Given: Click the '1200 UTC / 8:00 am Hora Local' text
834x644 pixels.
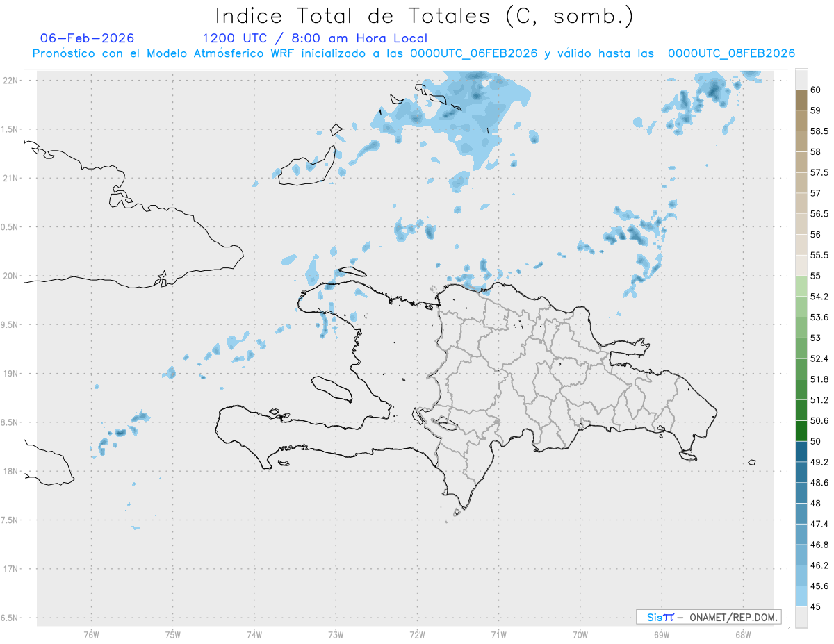Looking at the screenshot, I should [x=315, y=39].
